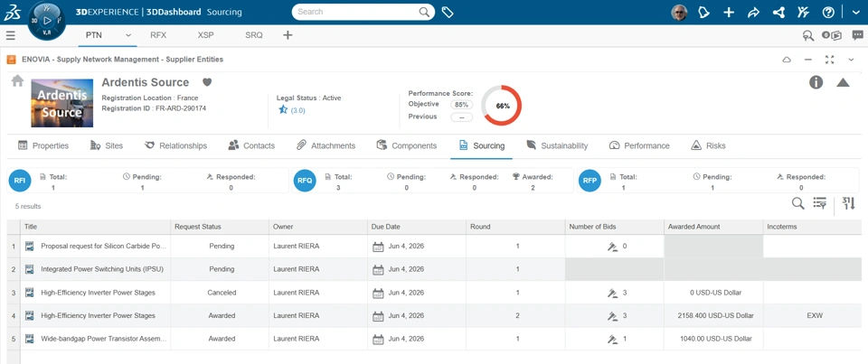Open the table filter icon
868x364 pixels.
[x=820, y=203]
